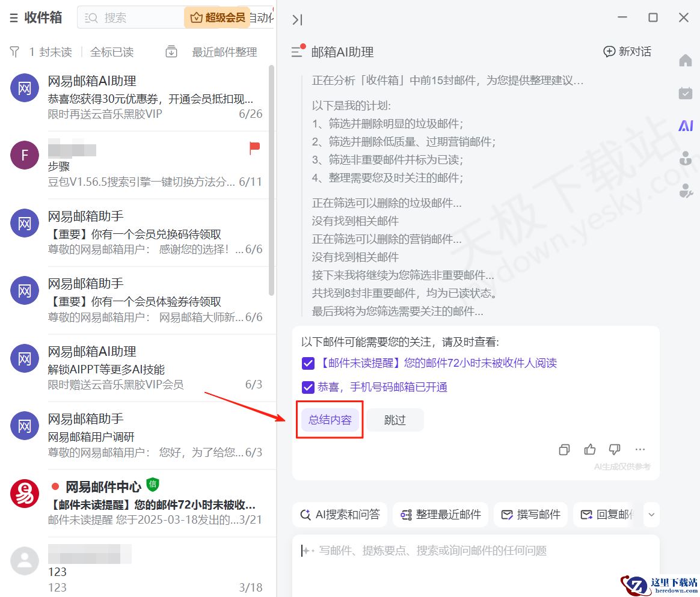Uncheck the 邮件未读提醒 checkbox
700x597 pixels.
(x=308, y=363)
